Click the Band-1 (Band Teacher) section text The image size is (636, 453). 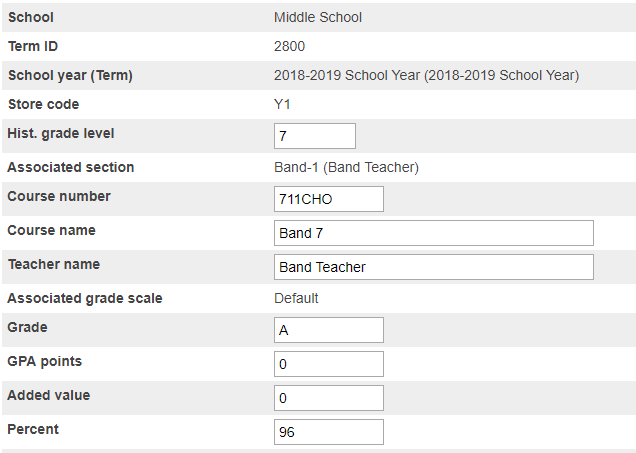pos(346,167)
